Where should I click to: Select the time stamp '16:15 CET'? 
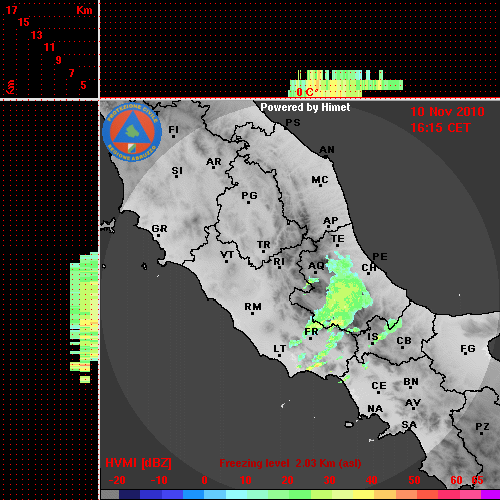pyautogui.click(x=440, y=128)
